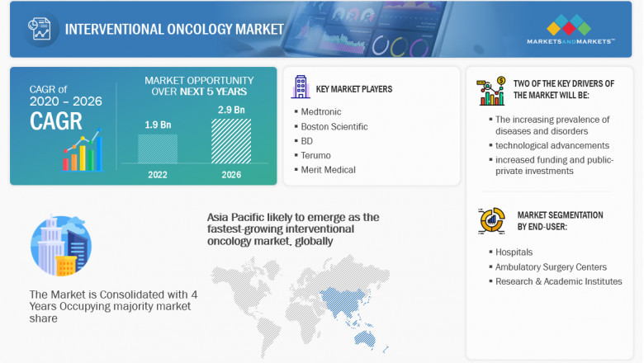
Task: Click 'MARKET OPPORTUNITY OVER NEXT 5 YEARS' heading
Action: click(x=199, y=86)
